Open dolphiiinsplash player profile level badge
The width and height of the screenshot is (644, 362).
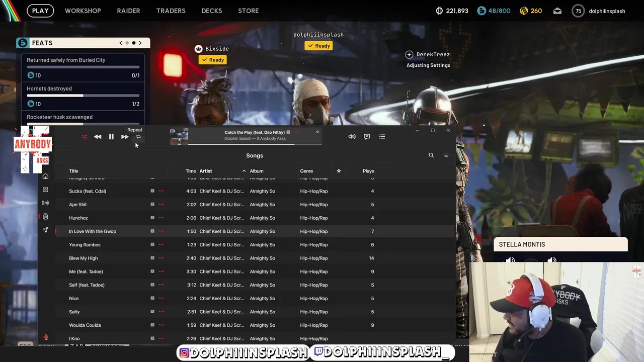point(578,11)
